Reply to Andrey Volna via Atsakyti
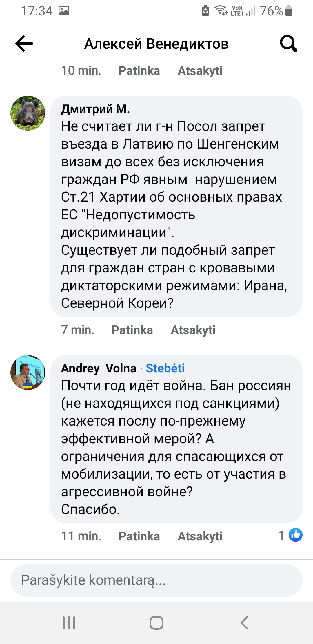313x644 pixels. pyautogui.click(x=200, y=536)
